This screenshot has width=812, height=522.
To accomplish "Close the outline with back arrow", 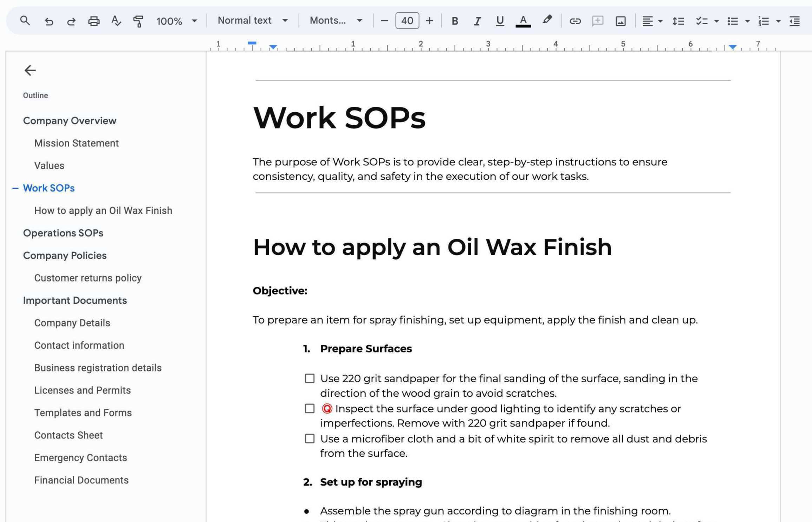I will pos(30,70).
